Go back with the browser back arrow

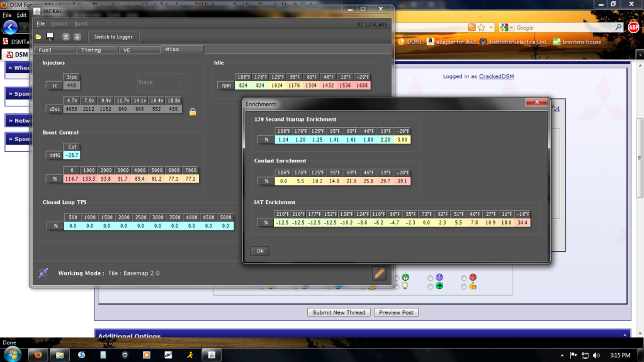coord(10,28)
